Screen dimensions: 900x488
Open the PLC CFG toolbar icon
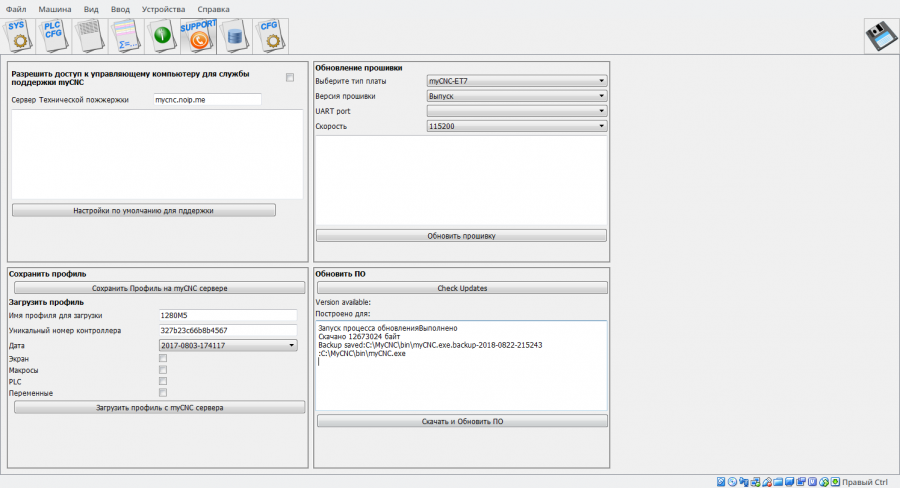point(55,36)
